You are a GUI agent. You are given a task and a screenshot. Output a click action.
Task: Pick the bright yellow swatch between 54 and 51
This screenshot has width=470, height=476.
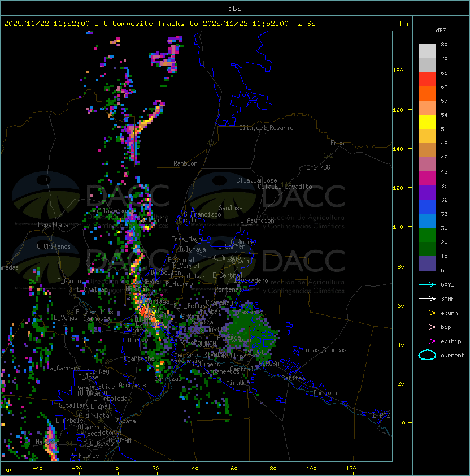[427, 122]
